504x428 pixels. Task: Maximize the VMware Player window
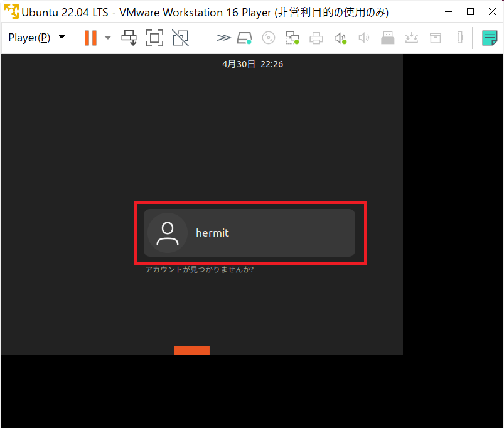pyautogui.click(x=470, y=11)
